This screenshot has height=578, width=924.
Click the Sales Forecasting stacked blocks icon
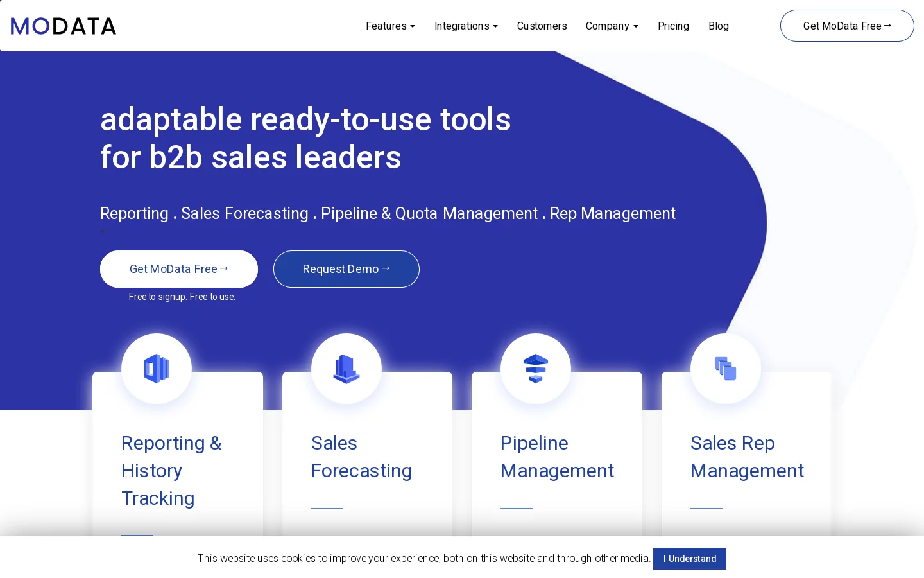pyautogui.click(x=346, y=369)
